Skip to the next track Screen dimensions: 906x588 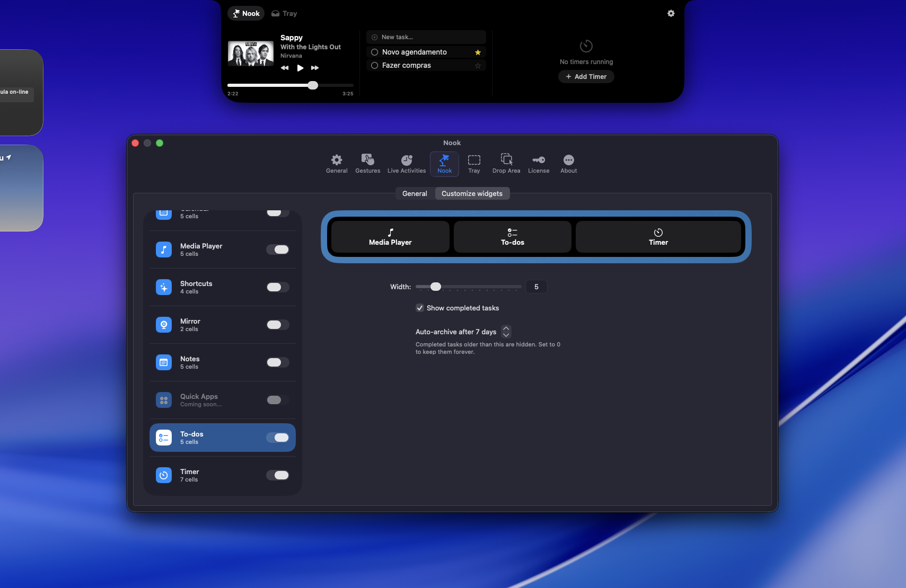pyautogui.click(x=315, y=68)
